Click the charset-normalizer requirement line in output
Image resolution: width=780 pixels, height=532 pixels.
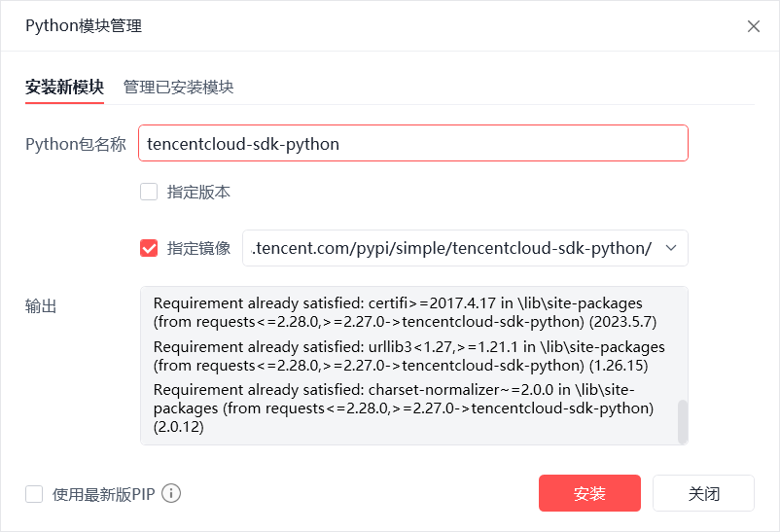click(404, 408)
